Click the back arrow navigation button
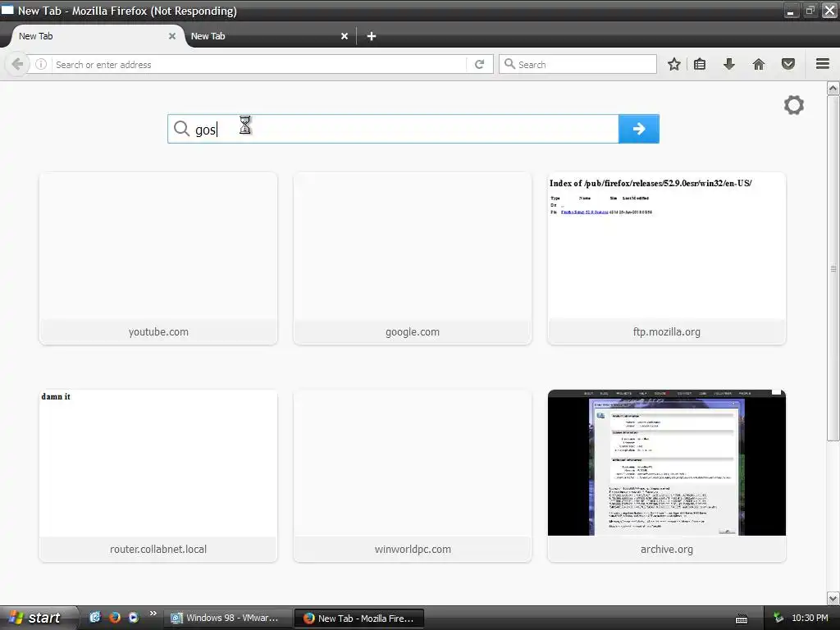Image resolution: width=840 pixels, height=630 pixels. pos(17,64)
